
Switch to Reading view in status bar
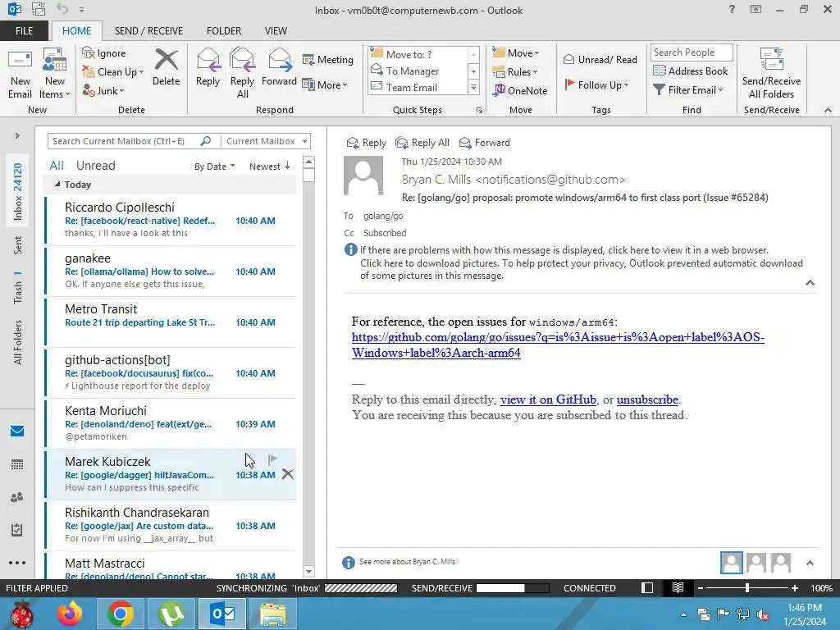pos(678,587)
